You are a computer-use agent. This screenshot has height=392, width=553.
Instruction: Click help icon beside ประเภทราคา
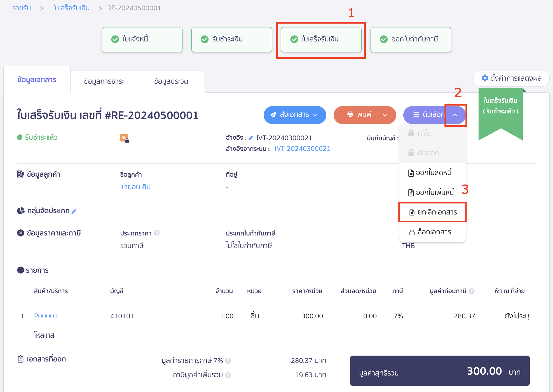[x=157, y=233]
